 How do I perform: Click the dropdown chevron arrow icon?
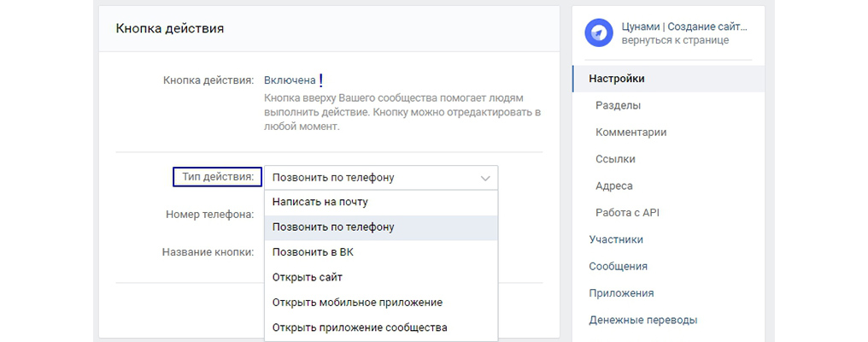tap(485, 179)
